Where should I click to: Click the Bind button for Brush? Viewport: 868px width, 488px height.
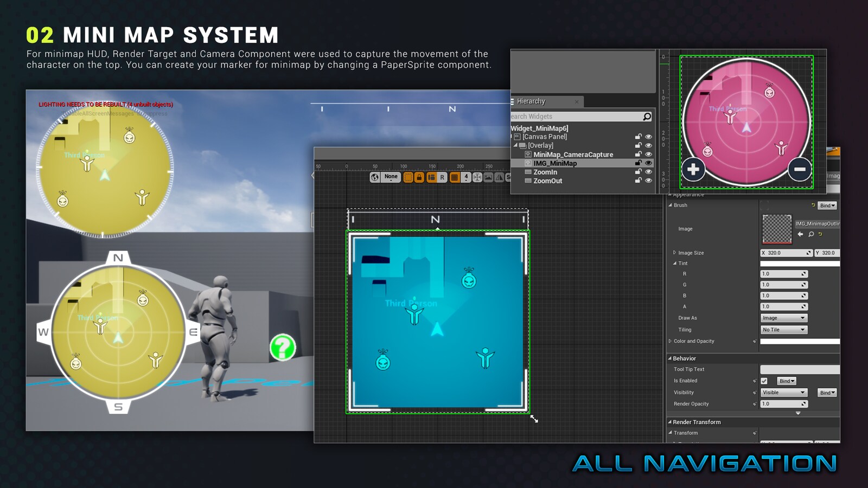(827, 206)
